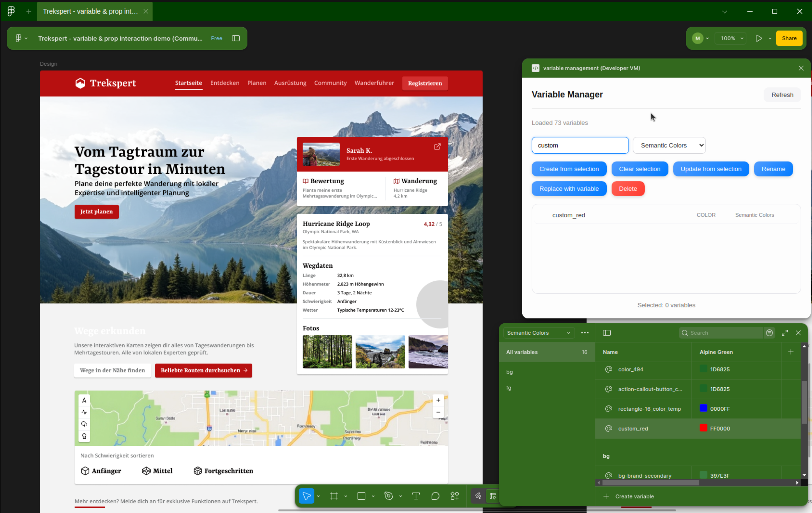Screen dimensions: 812x513
Task: Select the Text tool
Action: [x=416, y=496]
